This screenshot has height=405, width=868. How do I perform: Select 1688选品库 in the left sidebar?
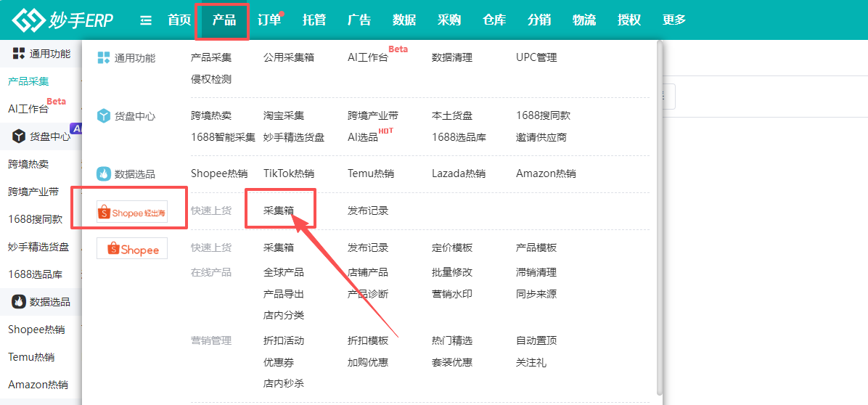pos(35,274)
